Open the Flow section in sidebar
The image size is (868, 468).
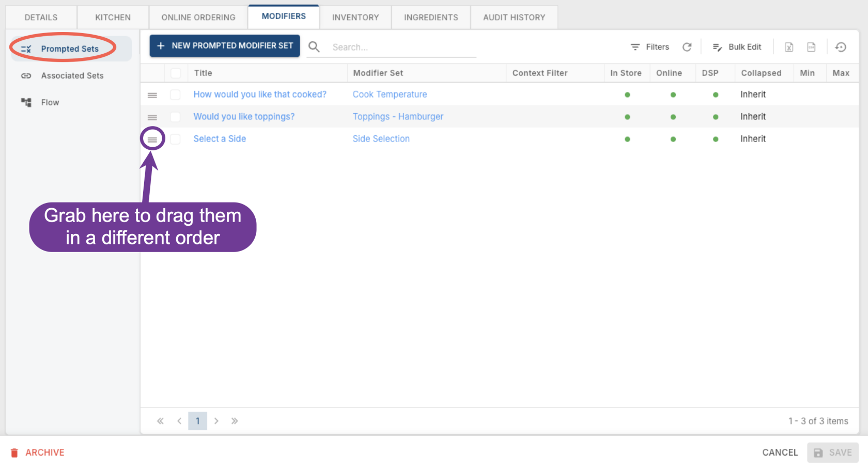coord(71,103)
